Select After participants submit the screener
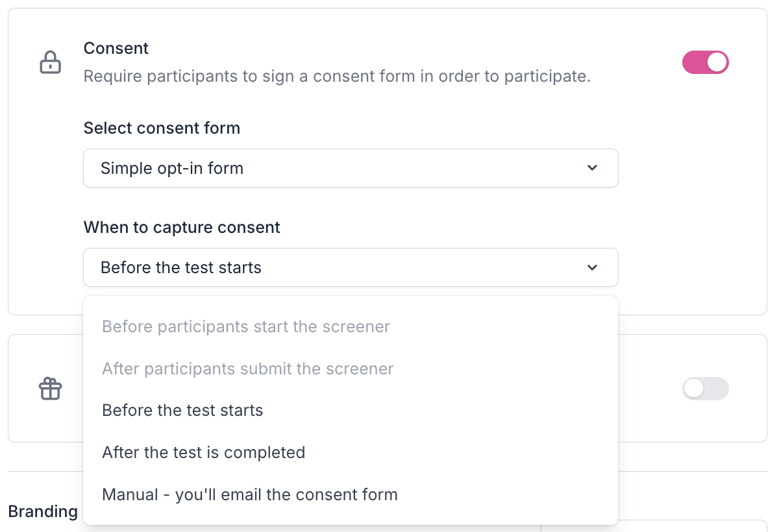 tap(248, 369)
